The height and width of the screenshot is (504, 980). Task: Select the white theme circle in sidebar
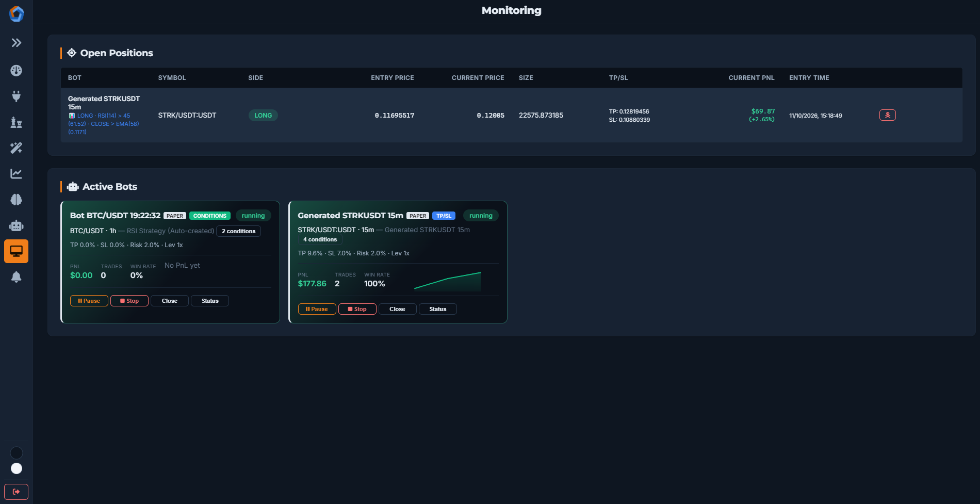tap(17, 468)
